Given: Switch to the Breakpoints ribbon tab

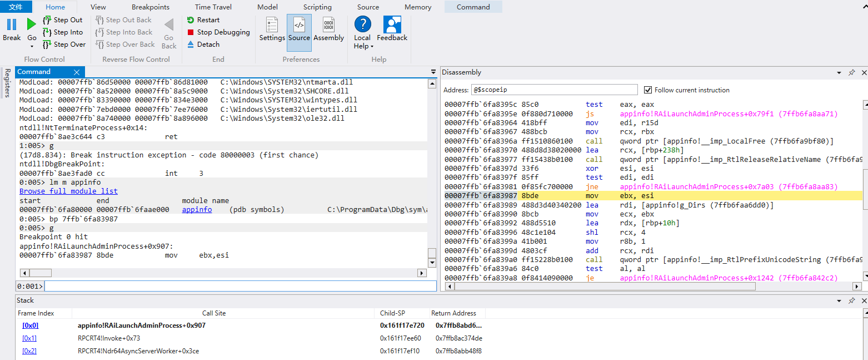Looking at the screenshot, I should pyautogui.click(x=151, y=7).
